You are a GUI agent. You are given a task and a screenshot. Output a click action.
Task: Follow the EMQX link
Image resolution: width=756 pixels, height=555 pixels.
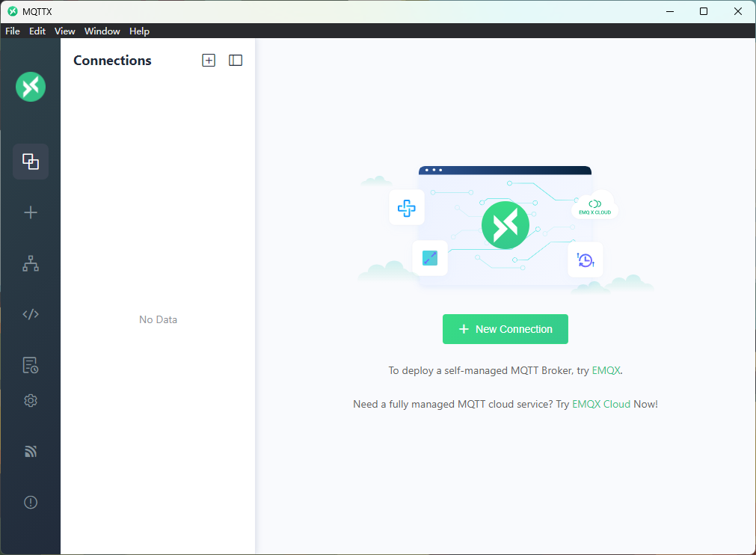click(x=606, y=370)
